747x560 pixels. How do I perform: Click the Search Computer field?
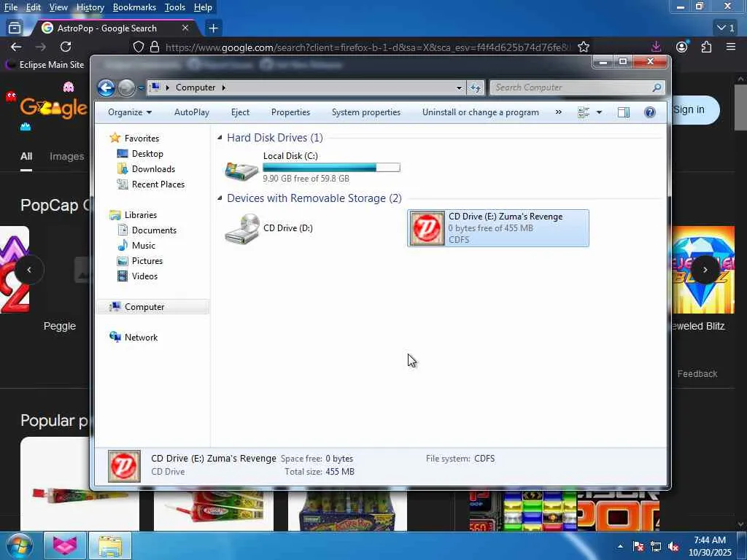[577, 87]
